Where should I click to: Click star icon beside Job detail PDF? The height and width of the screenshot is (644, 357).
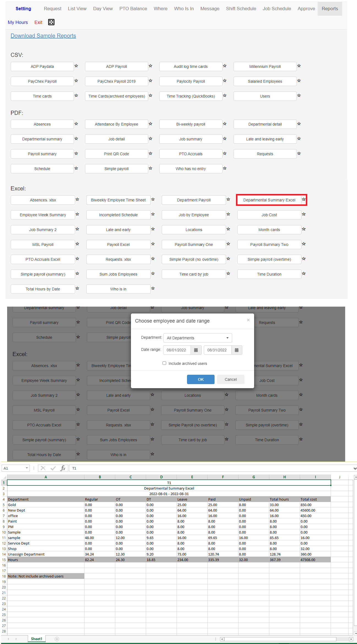coord(150,139)
